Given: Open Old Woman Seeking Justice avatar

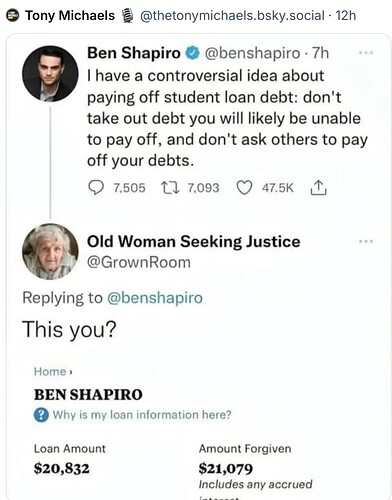Looking at the screenshot, I should tap(50, 251).
